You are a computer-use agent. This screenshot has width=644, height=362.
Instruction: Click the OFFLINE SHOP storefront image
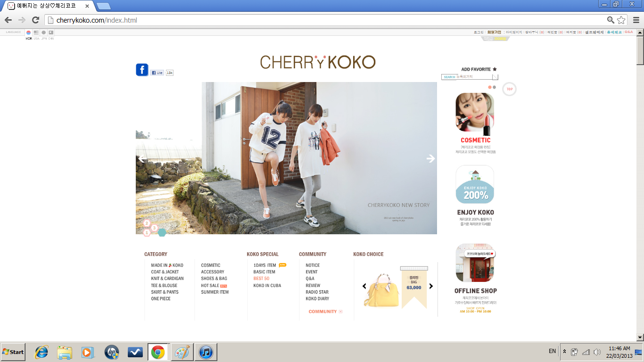[475, 263]
